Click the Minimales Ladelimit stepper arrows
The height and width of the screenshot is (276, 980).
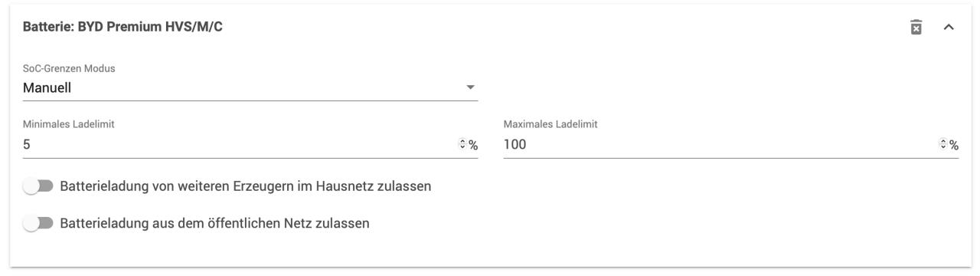[x=462, y=145]
